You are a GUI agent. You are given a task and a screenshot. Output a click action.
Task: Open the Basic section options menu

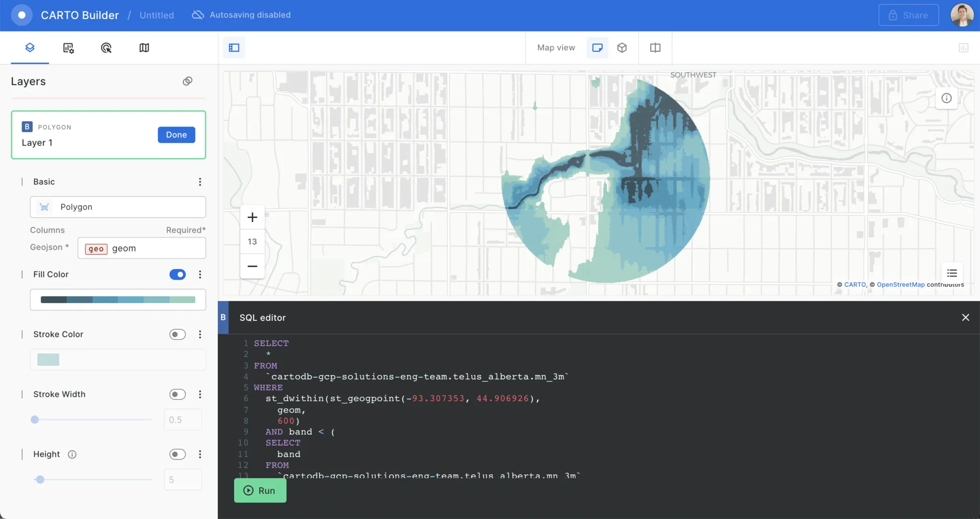[200, 181]
